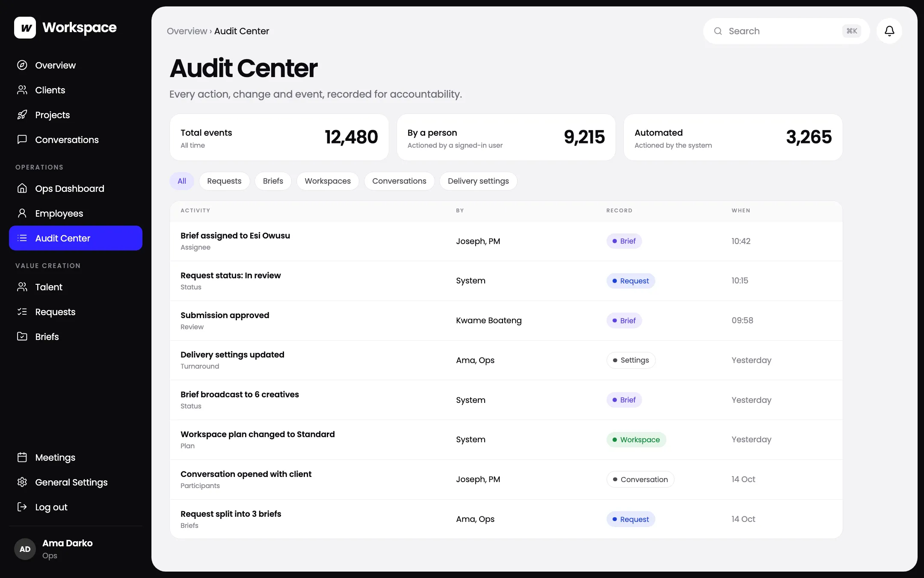924x578 pixels.
Task: Click the Log out arrow icon
Action: pyautogui.click(x=22, y=507)
